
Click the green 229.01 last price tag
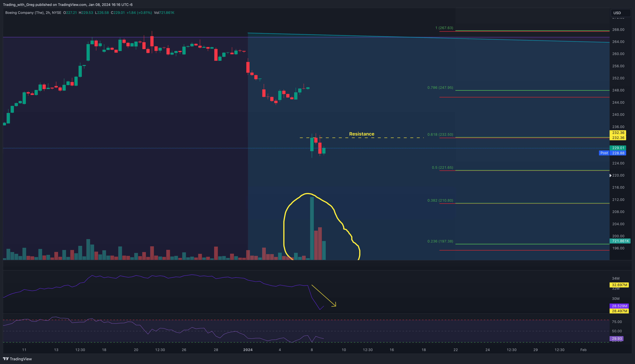[x=618, y=148]
